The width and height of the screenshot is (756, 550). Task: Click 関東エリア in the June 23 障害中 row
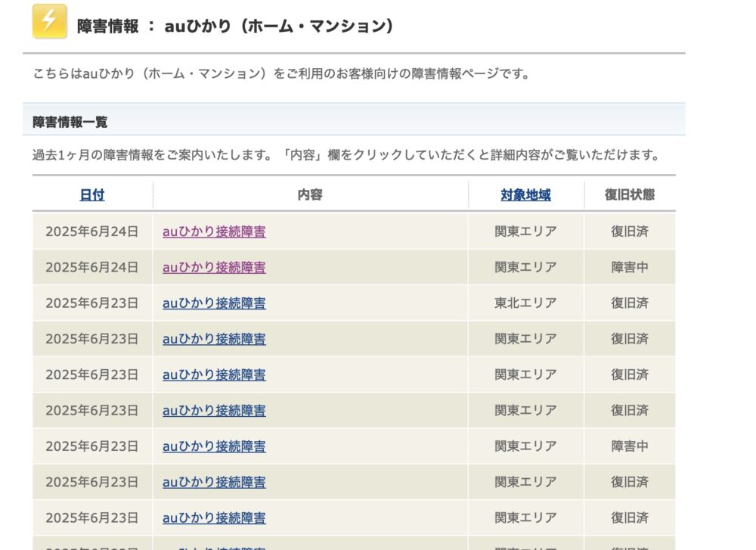coord(525,446)
